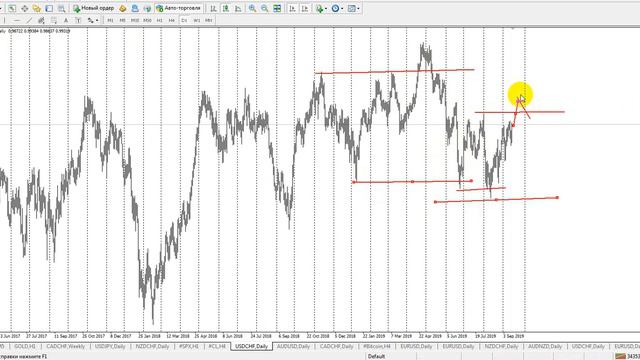Image resolution: width=640 pixels, height=360 pixels.
Task: Open Market Watch panel icon
Action: [x=12, y=8]
